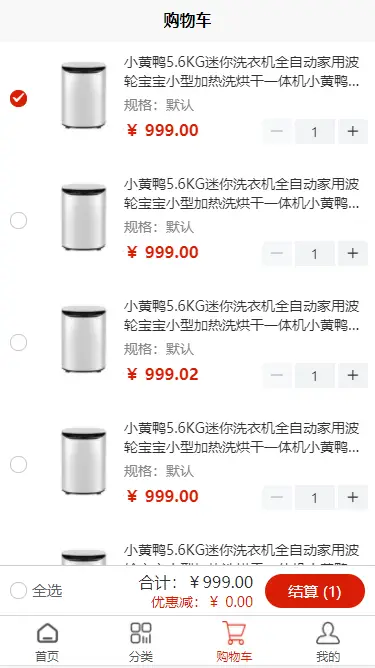The width and height of the screenshot is (375, 668).
Task: Tap plus on the fourth cart item
Action: pyautogui.click(x=353, y=497)
